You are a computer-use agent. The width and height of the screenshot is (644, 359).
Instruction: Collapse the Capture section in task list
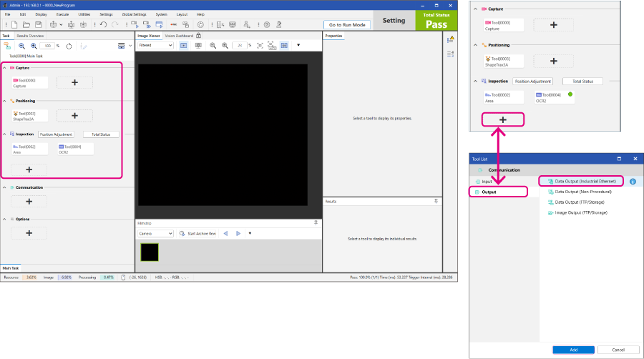pos(5,68)
